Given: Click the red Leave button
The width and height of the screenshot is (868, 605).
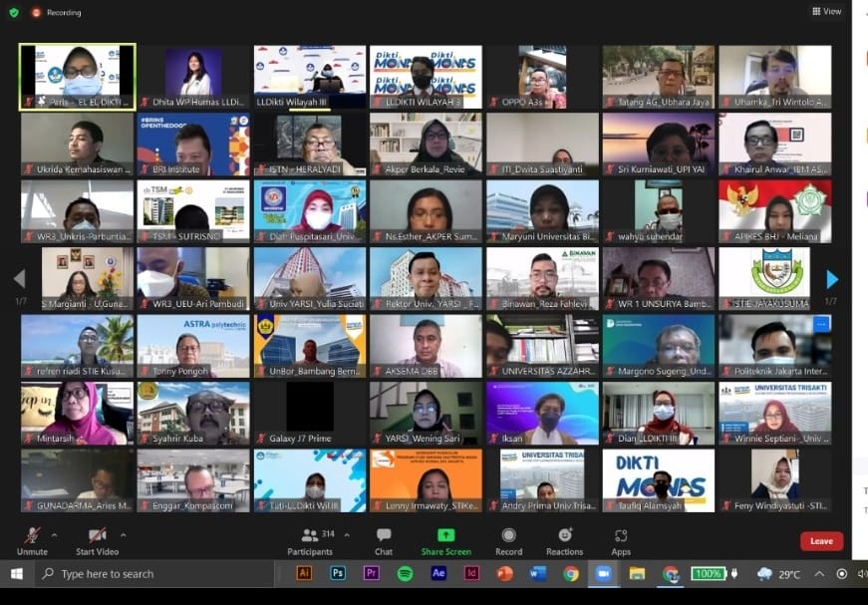Looking at the screenshot, I should pos(821,541).
